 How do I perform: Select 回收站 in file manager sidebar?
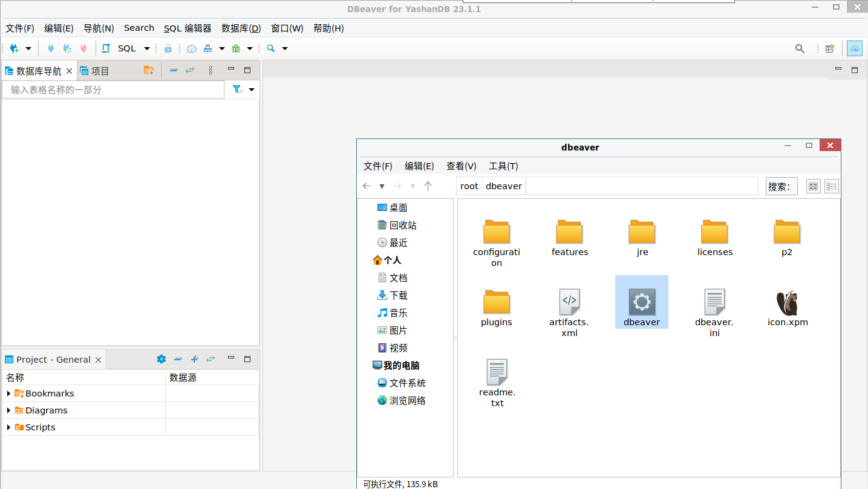coord(397,225)
